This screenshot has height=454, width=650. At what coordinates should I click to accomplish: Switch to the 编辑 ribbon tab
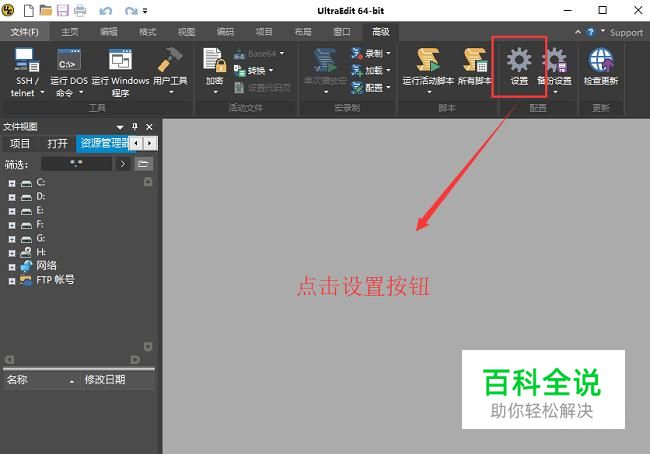[109, 32]
